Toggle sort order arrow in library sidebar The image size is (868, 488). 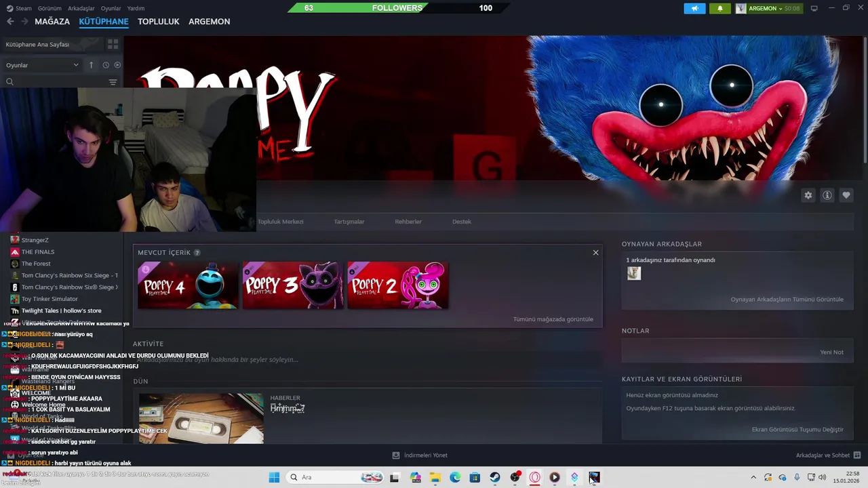click(91, 65)
